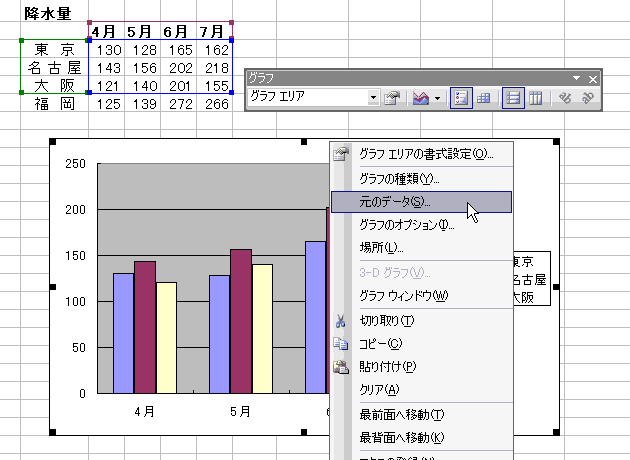Click the 100 value axis label

76,302
